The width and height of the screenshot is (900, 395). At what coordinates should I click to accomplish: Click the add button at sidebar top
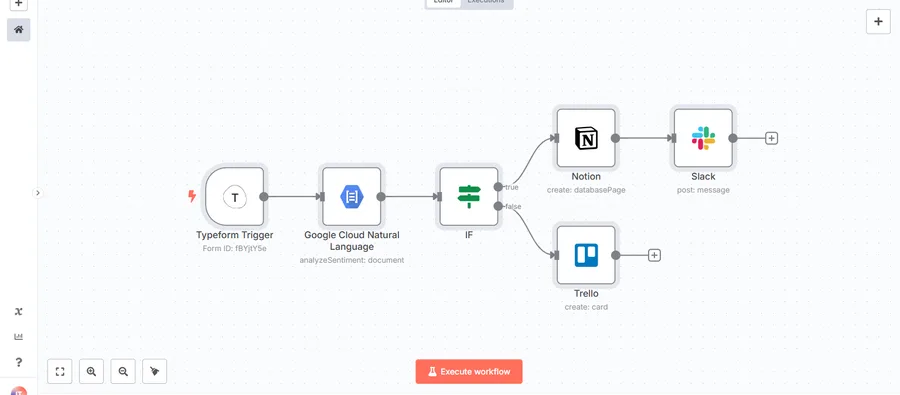18,5
